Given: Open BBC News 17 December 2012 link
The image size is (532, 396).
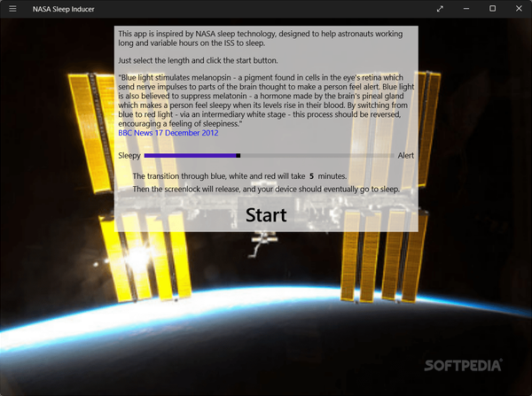Looking at the screenshot, I should pos(168,133).
